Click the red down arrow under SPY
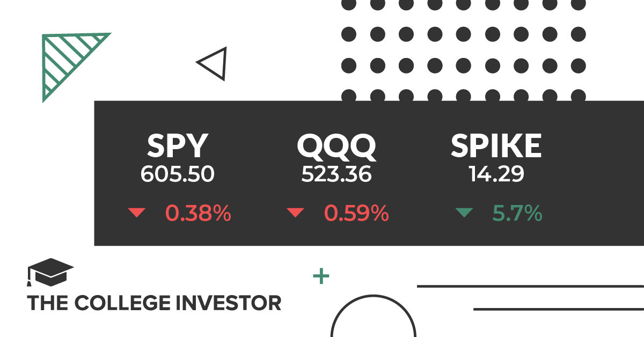Viewport: 644px width, 337px height. tap(137, 213)
